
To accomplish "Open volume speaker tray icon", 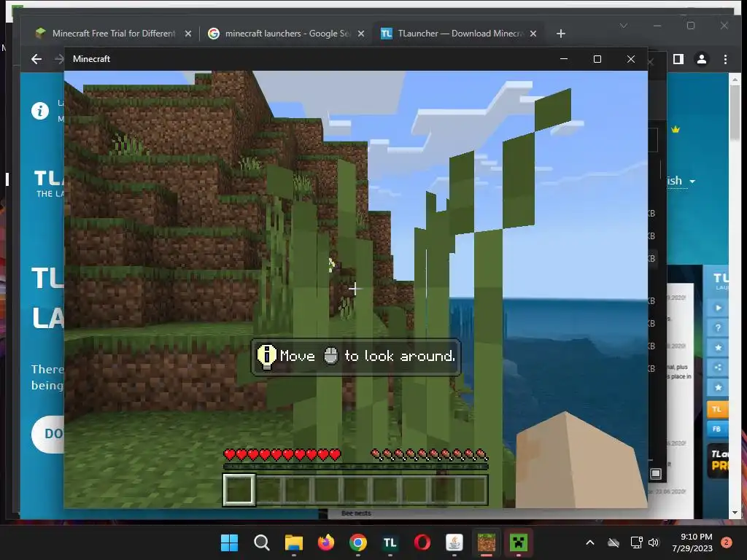I will (654, 542).
